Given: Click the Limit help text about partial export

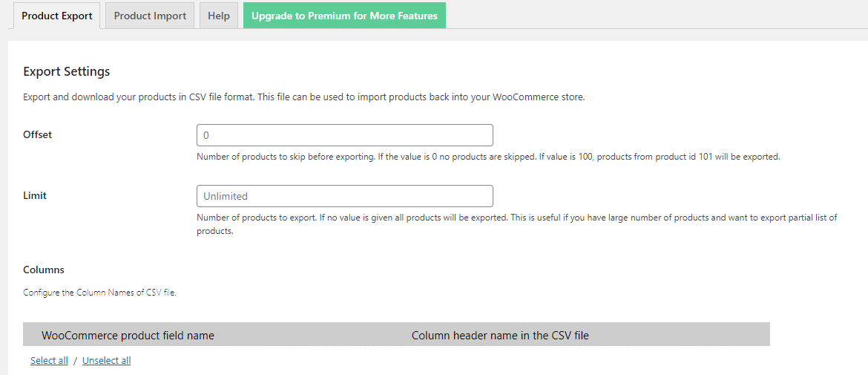Looking at the screenshot, I should click(517, 224).
